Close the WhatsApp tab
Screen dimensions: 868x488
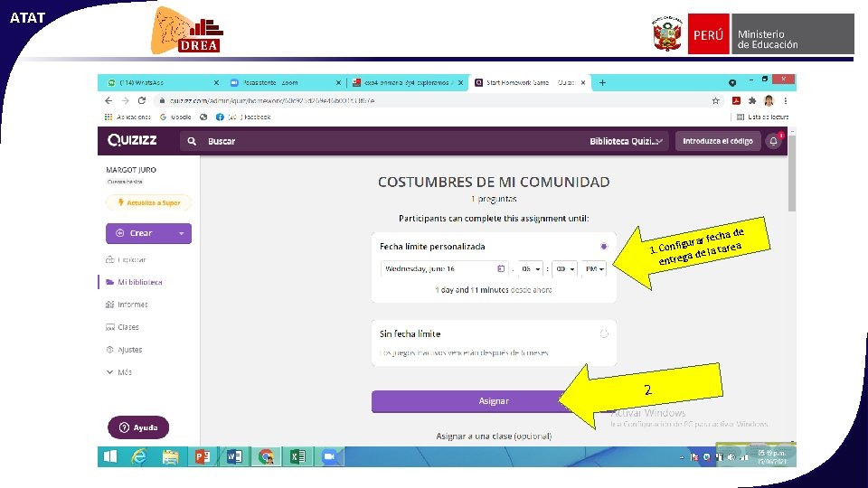click(x=216, y=83)
